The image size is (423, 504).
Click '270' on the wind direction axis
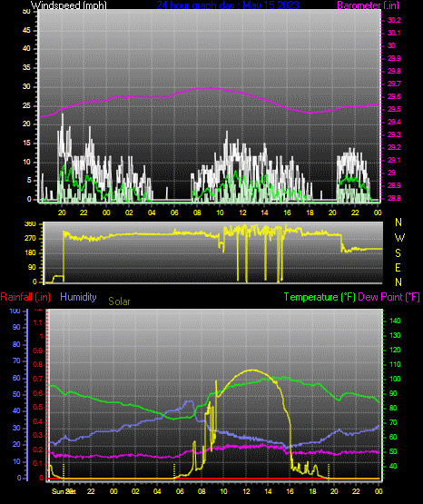click(x=30, y=239)
